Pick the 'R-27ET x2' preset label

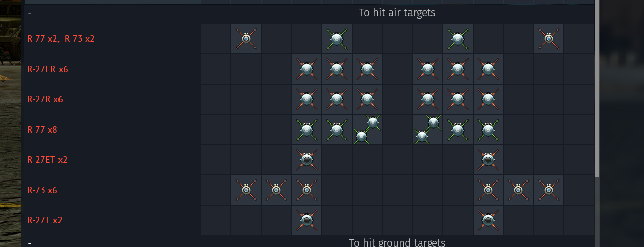pyautogui.click(x=47, y=160)
